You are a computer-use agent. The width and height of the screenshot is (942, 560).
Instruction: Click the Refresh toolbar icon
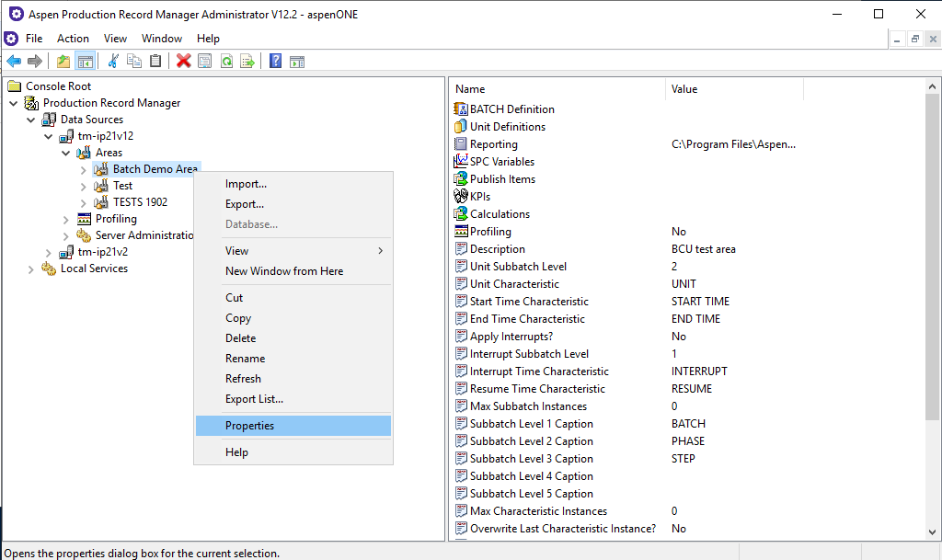pos(226,62)
